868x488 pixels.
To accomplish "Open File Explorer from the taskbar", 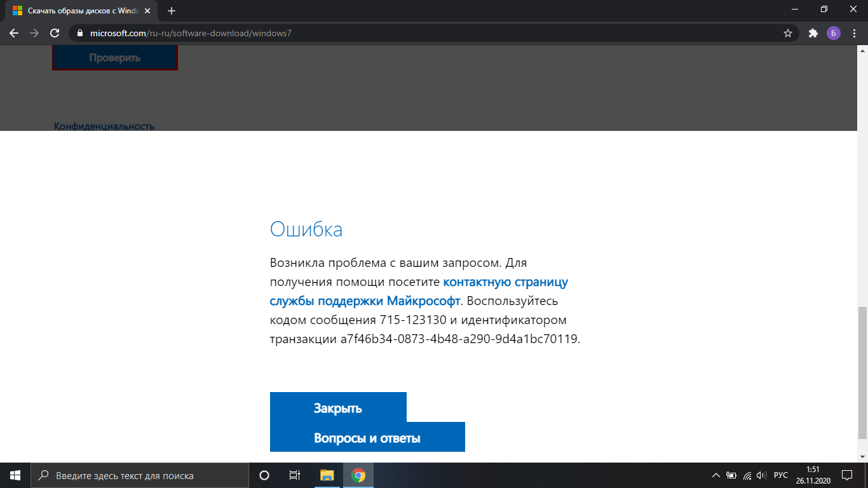I will coord(327,475).
